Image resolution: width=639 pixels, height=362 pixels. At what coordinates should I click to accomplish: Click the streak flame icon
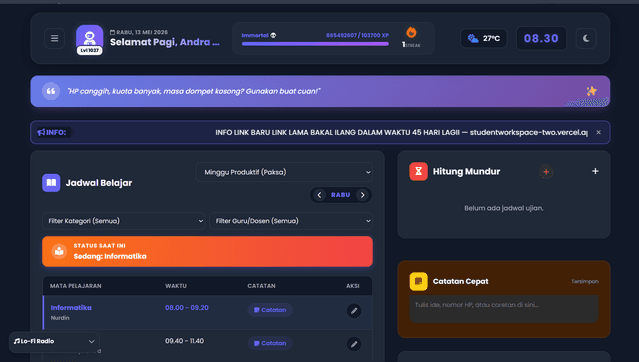click(411, 32)
